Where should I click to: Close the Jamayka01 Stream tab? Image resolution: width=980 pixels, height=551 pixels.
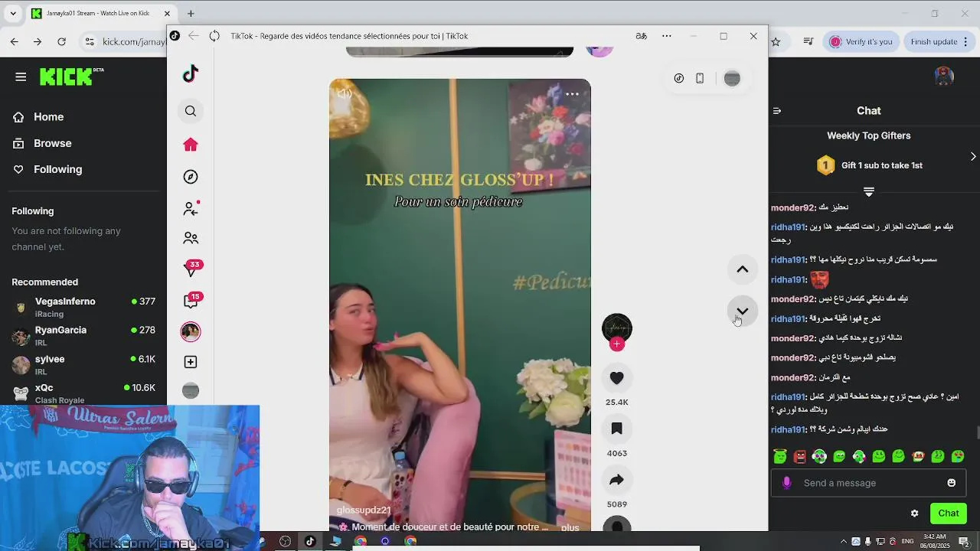(x=168, y=13)
